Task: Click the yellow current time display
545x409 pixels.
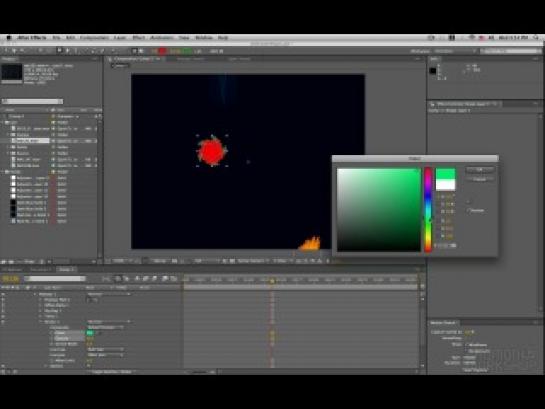Action: pyautogui.click(x=10, y=279)
